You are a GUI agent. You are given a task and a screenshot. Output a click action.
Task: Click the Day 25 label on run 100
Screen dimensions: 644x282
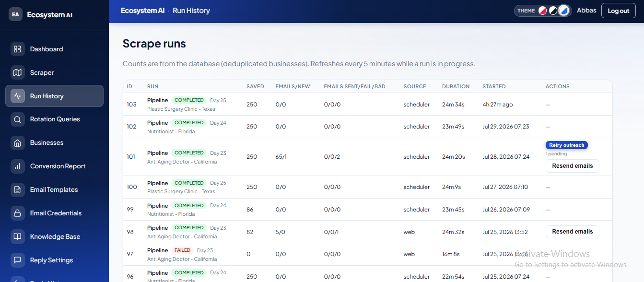click(218, 183)
